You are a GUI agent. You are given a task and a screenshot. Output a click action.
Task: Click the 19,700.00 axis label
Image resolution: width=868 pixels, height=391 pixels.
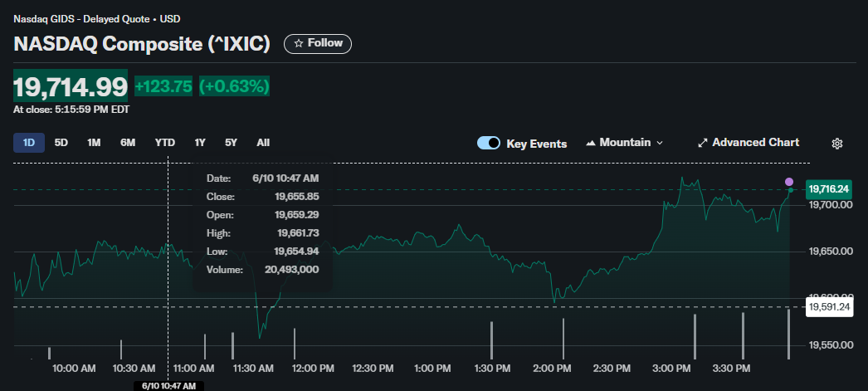831,205
